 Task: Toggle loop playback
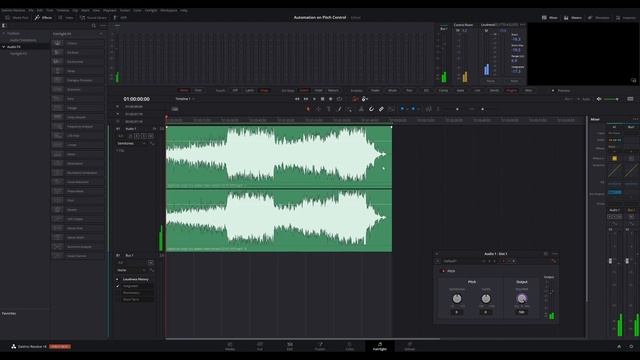[339, 99]
